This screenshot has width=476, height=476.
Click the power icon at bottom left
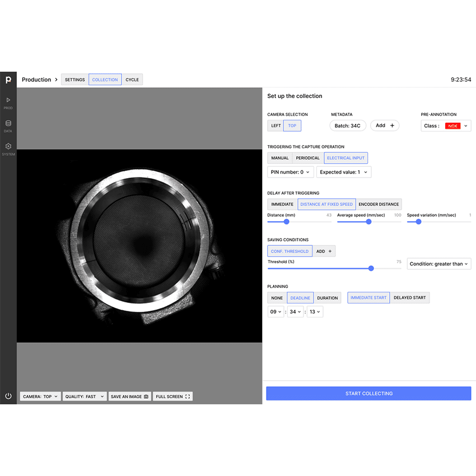(x=8, y=396)
